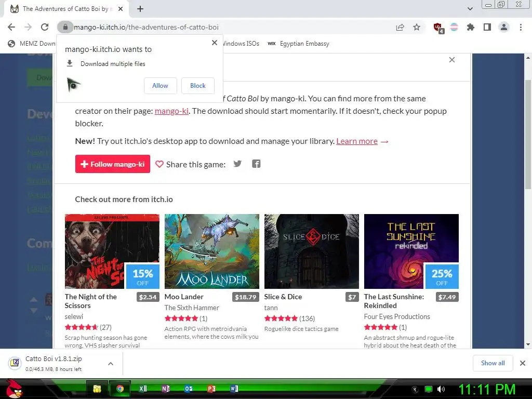Viewport: 532px width, 399px height.
Task: Open Outlook from the taskbar
Action: coord(188,389)
